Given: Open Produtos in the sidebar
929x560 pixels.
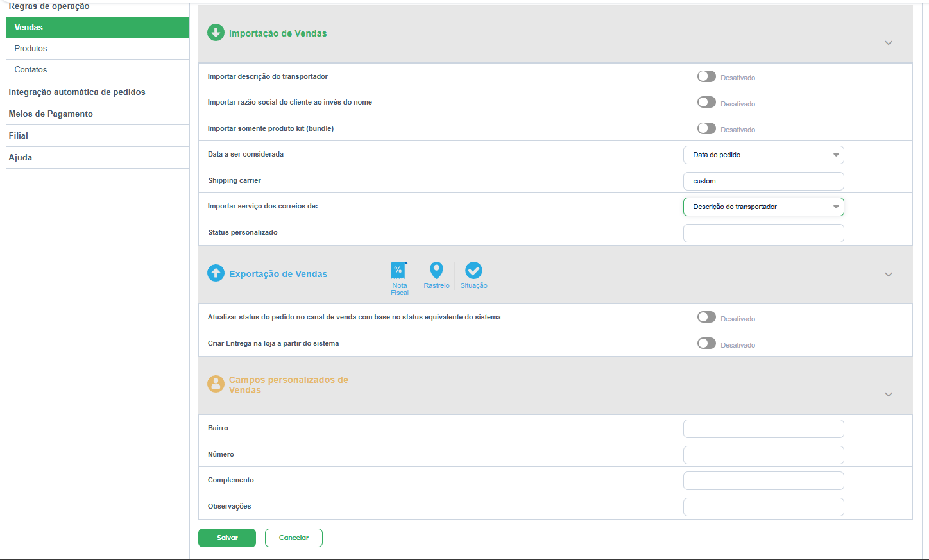Looking at the screenshot, I should tap(31, 49).
